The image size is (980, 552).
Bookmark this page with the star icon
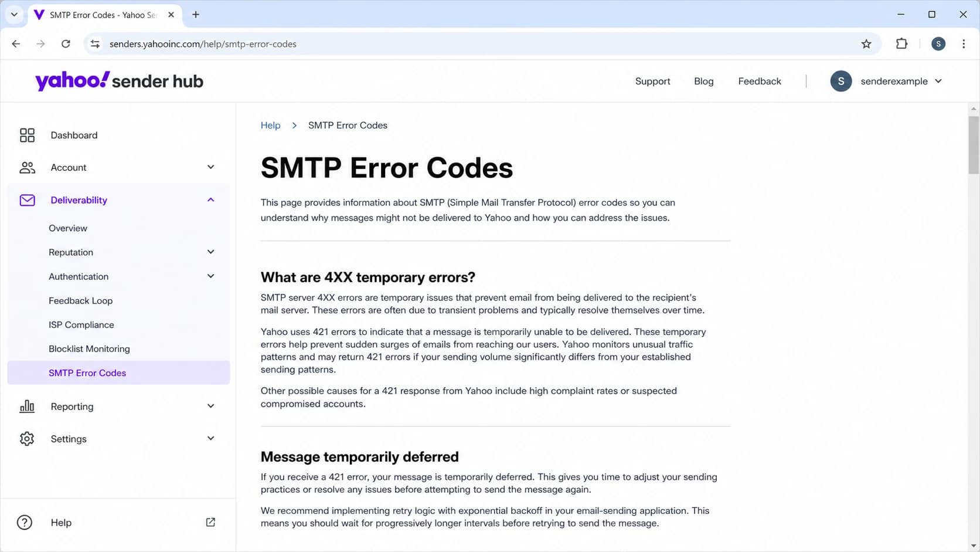(x=866, y=44)
